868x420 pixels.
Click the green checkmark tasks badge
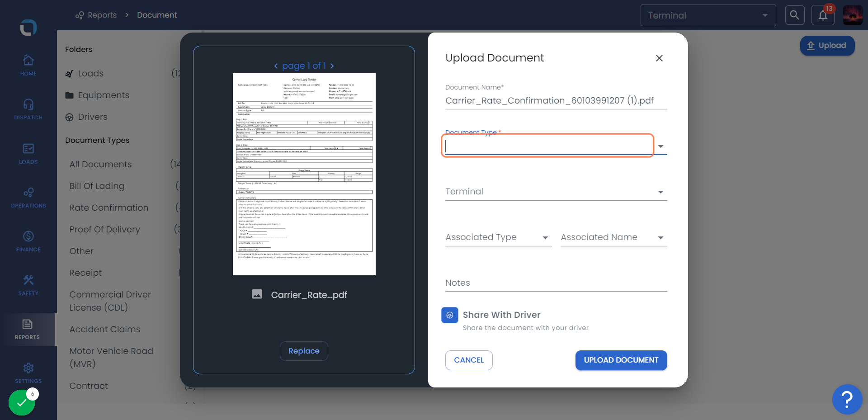click(x=22, y=402)
